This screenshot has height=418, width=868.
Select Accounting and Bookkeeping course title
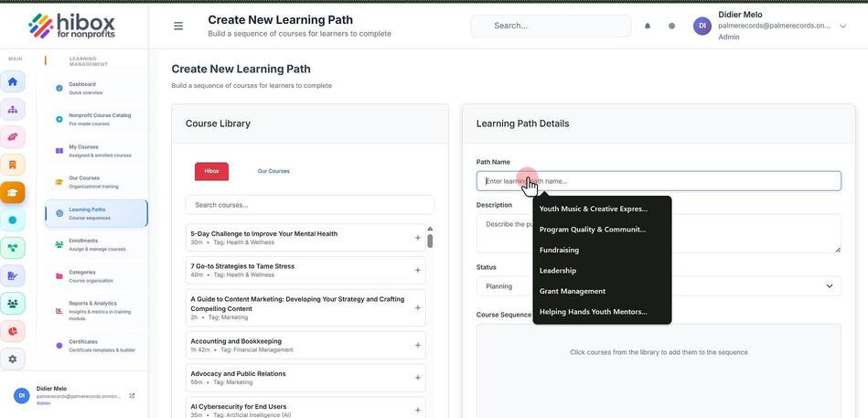(236, 341)
